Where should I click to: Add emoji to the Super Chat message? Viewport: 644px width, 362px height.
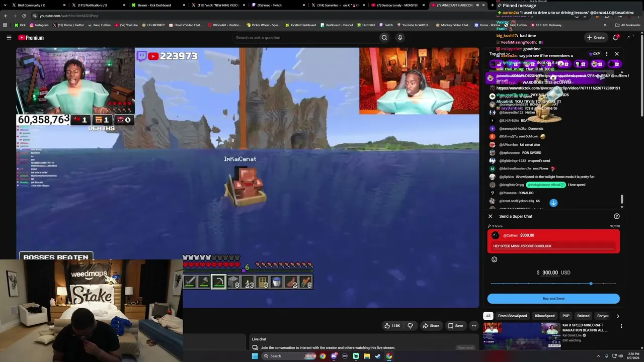494,259
